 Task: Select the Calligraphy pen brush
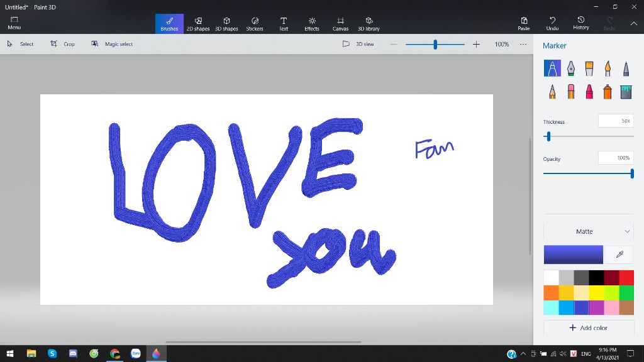(571, 68)
